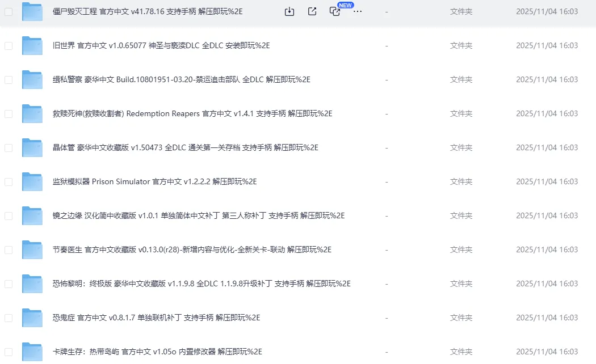Click folder icon for 镜之边缘
The image size is (596, 364).
pos(32,215)
